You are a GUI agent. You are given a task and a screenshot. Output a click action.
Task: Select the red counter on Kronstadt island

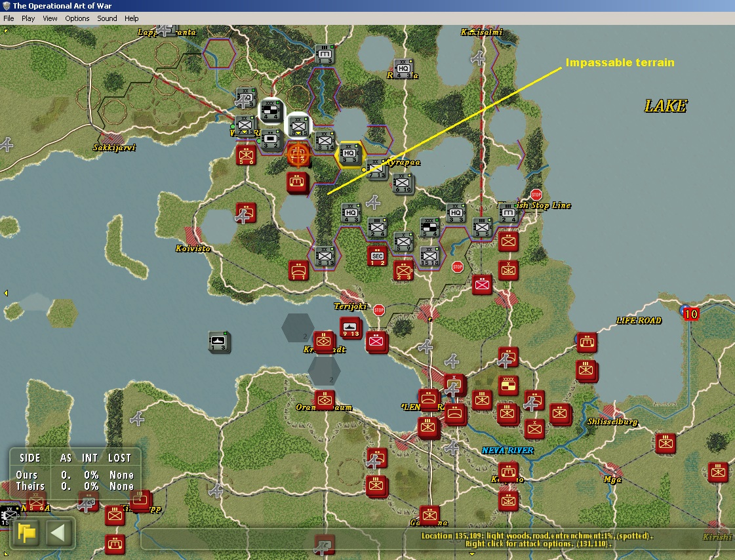(323, 341)
